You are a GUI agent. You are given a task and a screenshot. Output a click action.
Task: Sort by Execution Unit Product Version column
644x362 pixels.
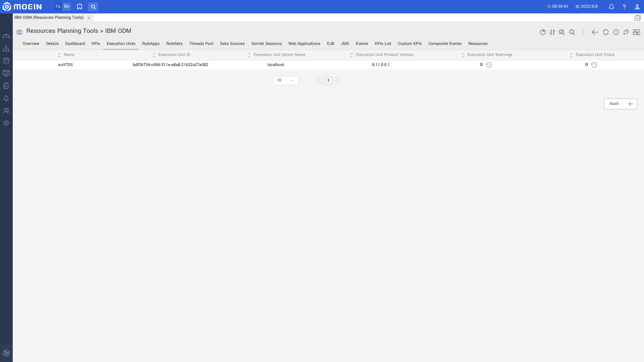coord(352,55)
